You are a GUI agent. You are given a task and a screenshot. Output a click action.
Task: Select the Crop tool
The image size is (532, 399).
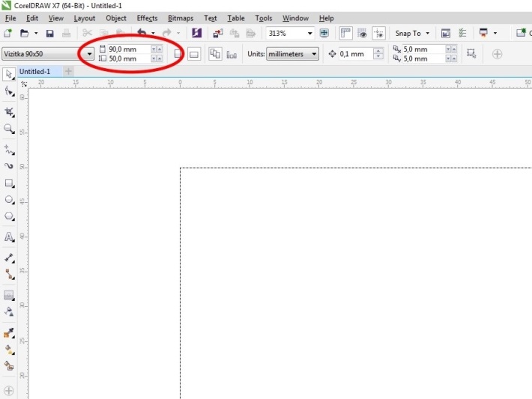click(x=9, y=112)
